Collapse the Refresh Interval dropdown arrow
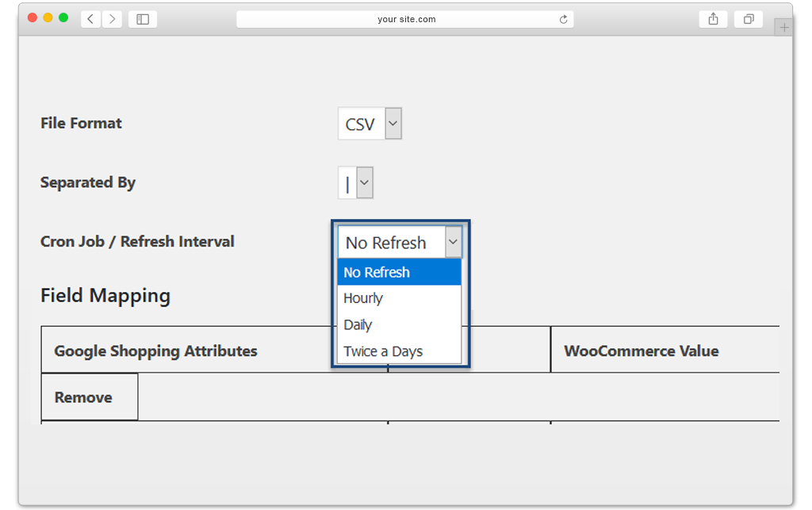The height and width of the screenshot is (510, 812). [453, 242]
